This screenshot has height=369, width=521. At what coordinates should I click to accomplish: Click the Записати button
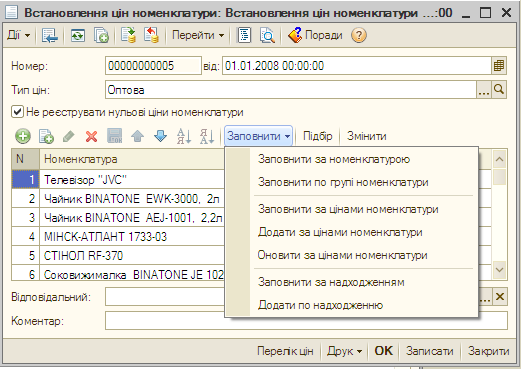pyautogui.click(x=429, y=351)
